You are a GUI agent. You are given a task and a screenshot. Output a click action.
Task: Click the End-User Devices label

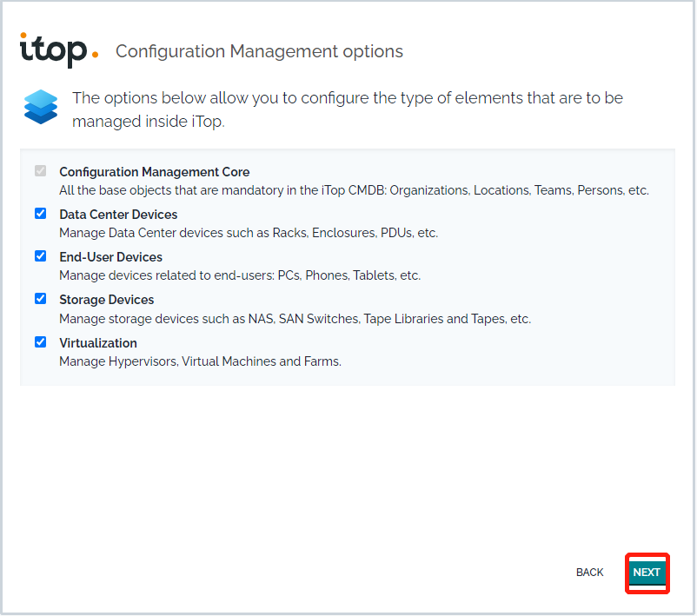tap(110, 257)
